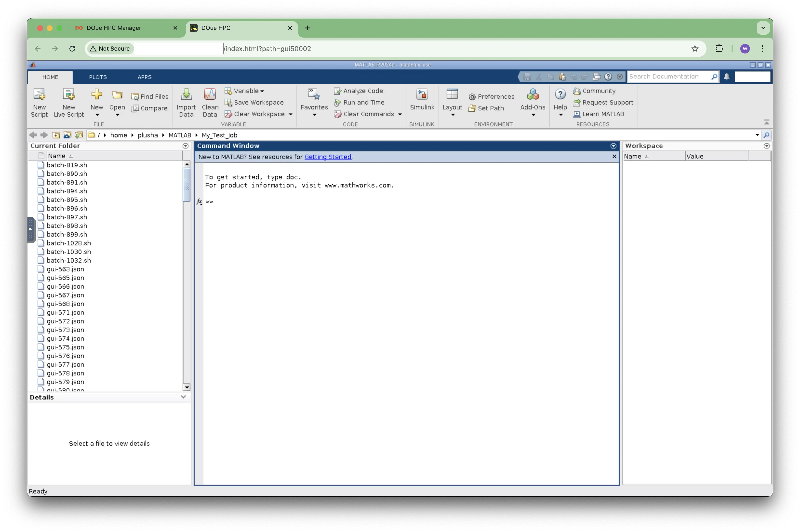Open Command Window actions menu arrow

pyautogui.click(x=613, y=146)
